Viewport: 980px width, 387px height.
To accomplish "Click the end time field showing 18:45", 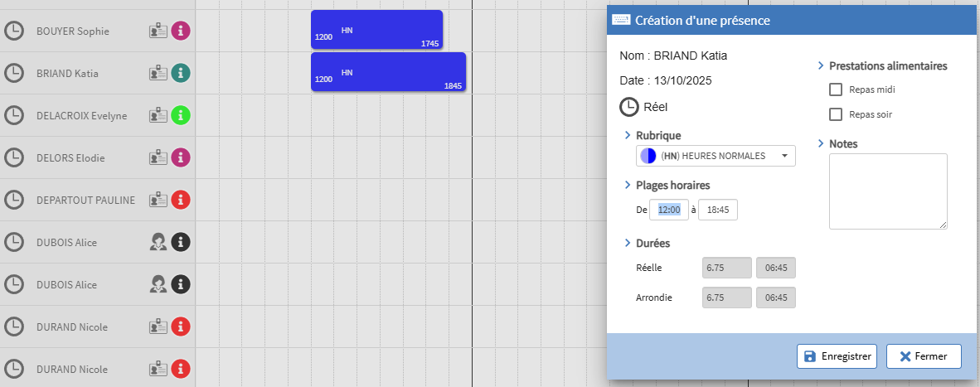I will click(717, 210).
